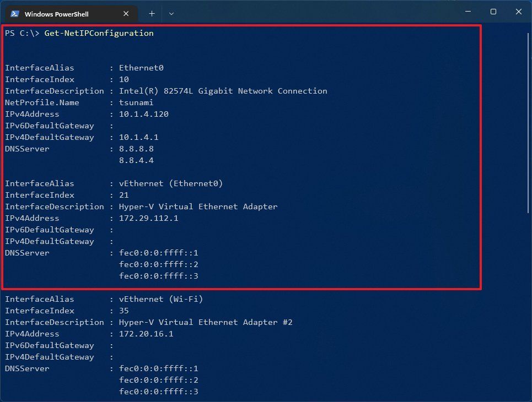Click the minimize window icon

click(x=467, y=11)
